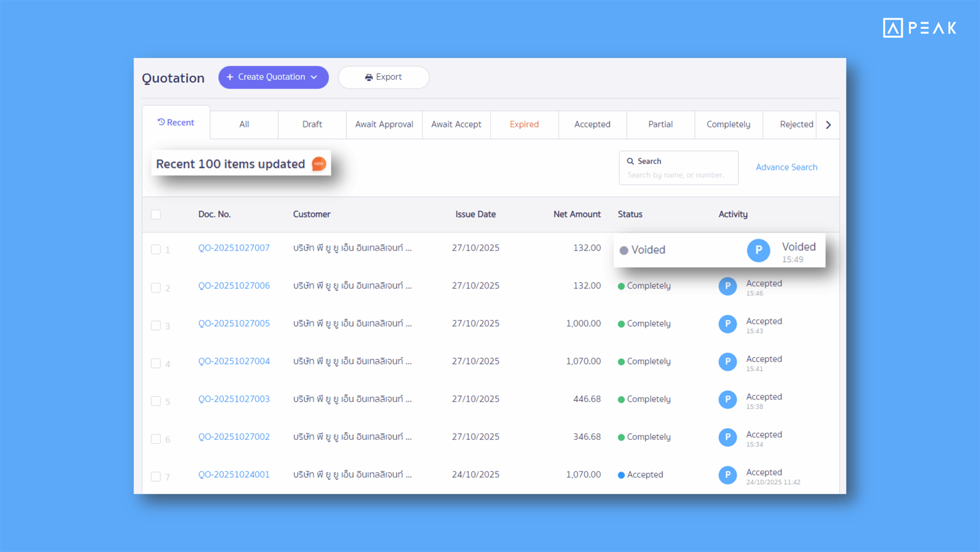Toggle the select-all checkbox in the table header
Image resolution: width=980 pixels, height=552 pixels.
point(156,214)
